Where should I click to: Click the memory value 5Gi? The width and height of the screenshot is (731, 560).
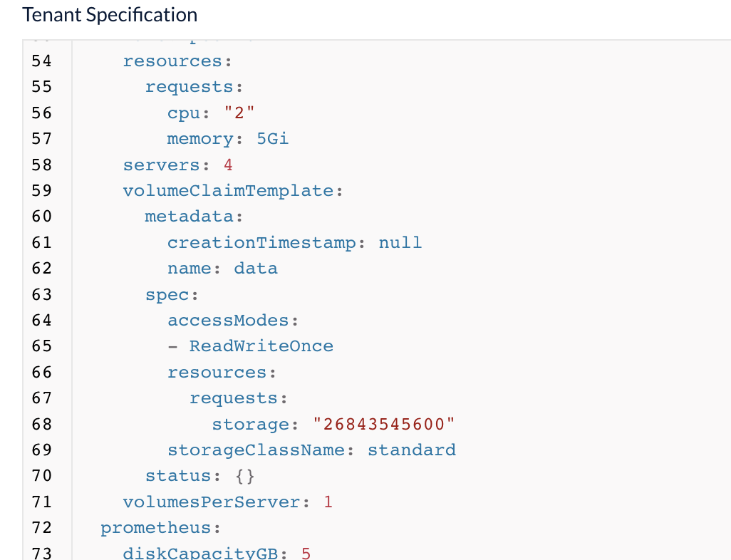click(x=272, y=138)
